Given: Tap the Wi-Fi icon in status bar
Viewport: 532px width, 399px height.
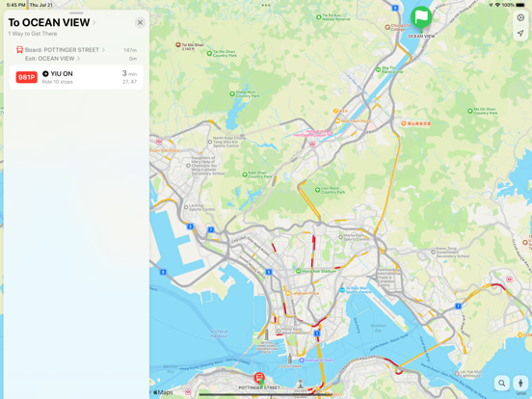Looking at the screenshot, I should pyautogui.click(x=497, y=5).
